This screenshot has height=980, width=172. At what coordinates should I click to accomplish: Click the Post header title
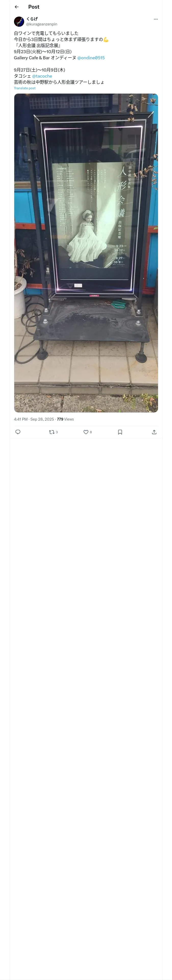pos(34,7)
